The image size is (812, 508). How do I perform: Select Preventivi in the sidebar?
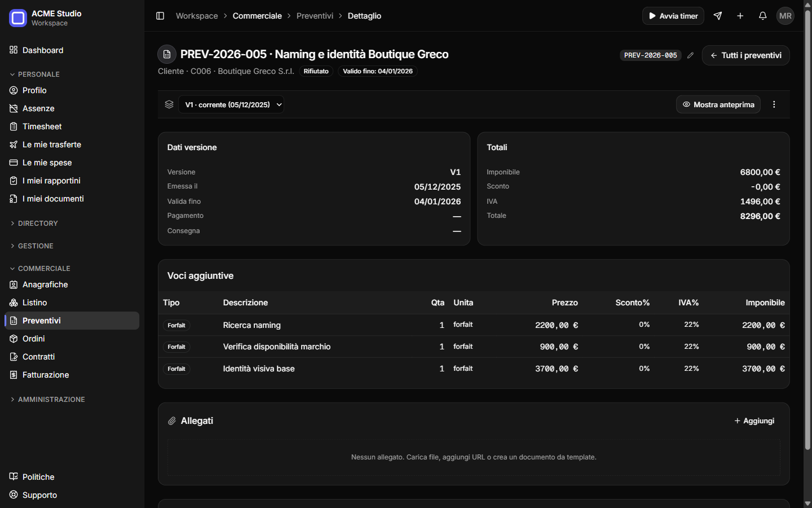tap(72, 321)
